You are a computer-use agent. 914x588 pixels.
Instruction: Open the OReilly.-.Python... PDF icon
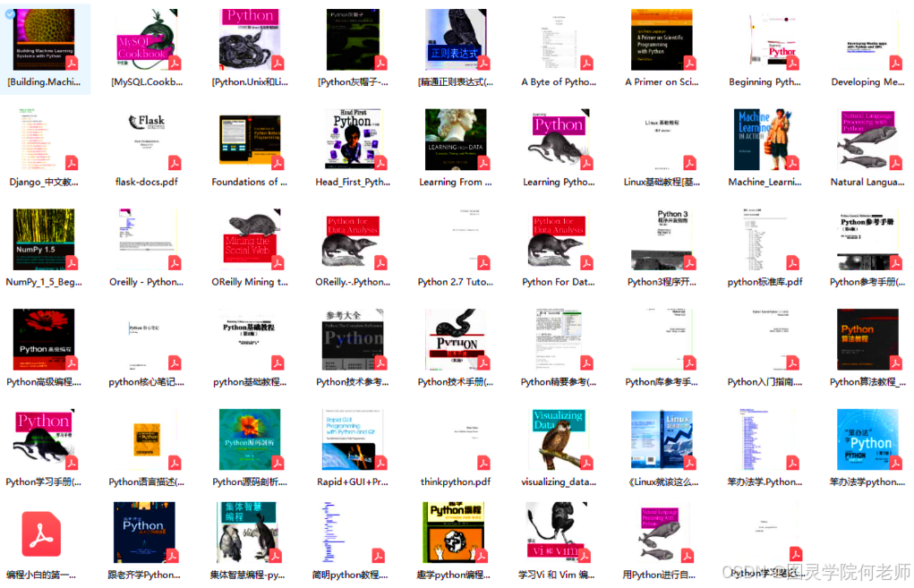[353, 240]
